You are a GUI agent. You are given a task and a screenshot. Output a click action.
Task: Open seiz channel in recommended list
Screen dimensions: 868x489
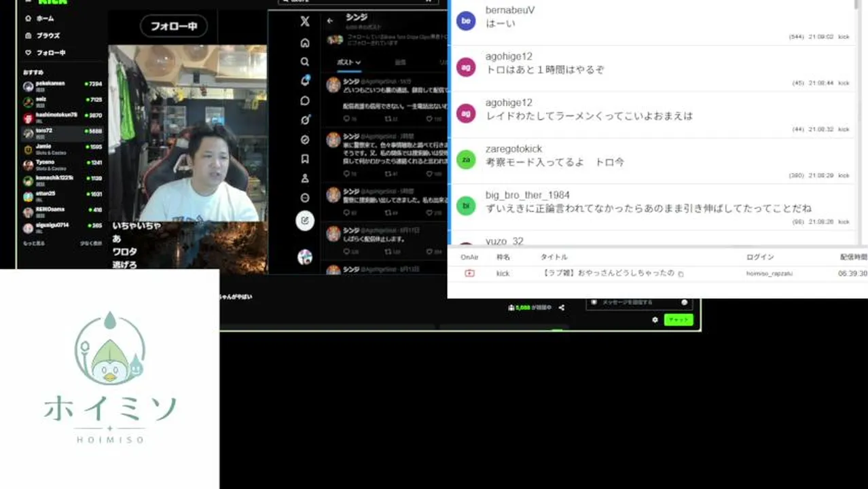(x=62, y=101)
